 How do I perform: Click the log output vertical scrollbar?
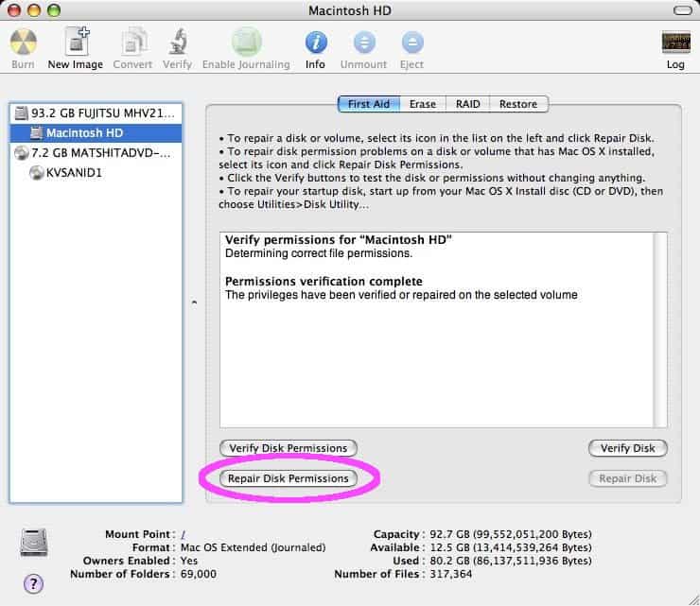[x=659, y=329]
